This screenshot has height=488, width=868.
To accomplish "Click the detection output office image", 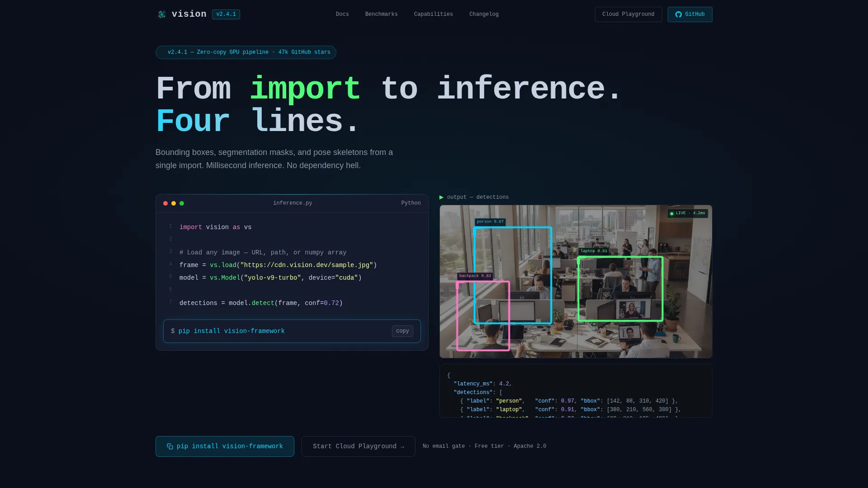I will coord(576,282).
